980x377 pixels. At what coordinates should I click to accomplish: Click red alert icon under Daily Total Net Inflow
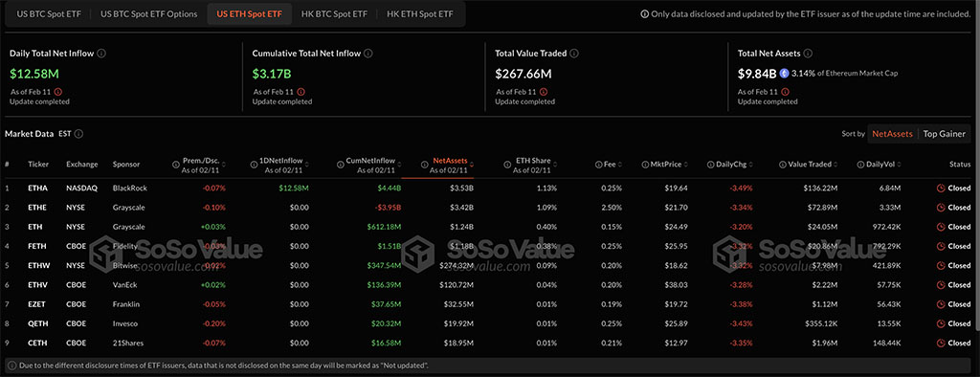tap(57, 92)
